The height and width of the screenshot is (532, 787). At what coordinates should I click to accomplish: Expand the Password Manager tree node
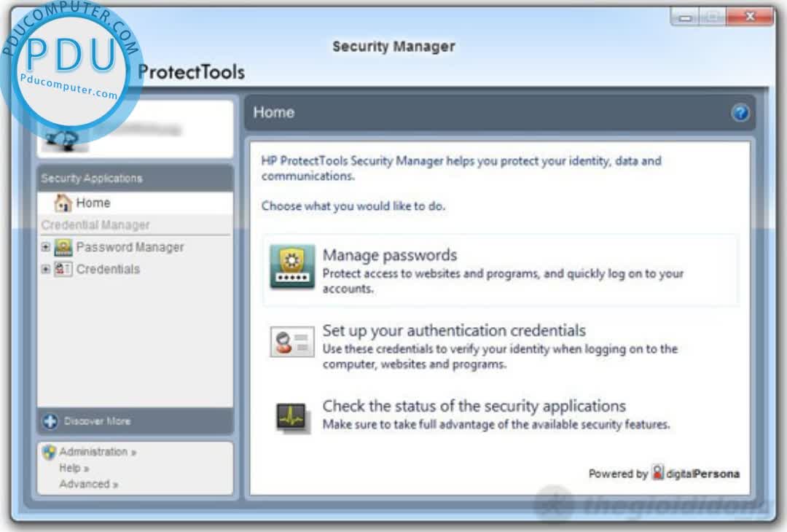click(46, 247)
